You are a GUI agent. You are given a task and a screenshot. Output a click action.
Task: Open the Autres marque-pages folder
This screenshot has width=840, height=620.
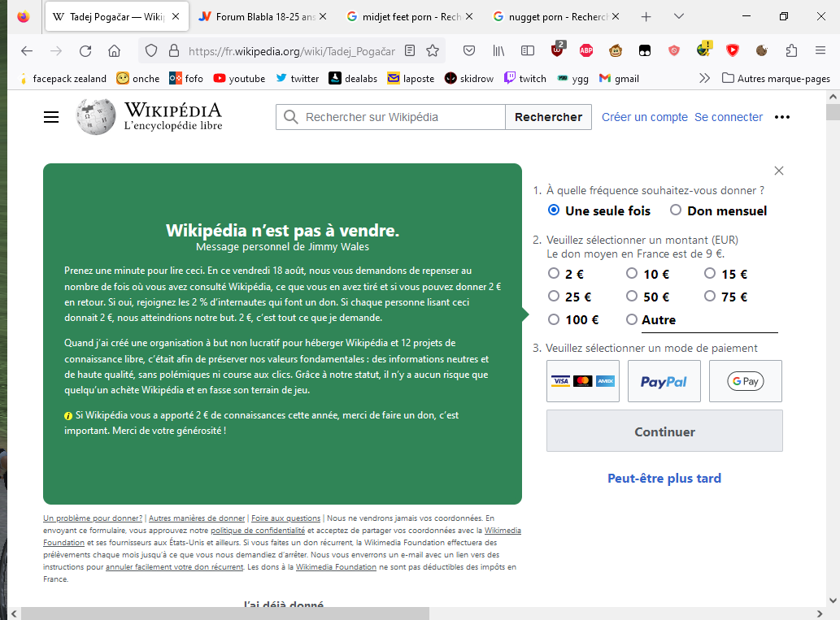(777, 79)
